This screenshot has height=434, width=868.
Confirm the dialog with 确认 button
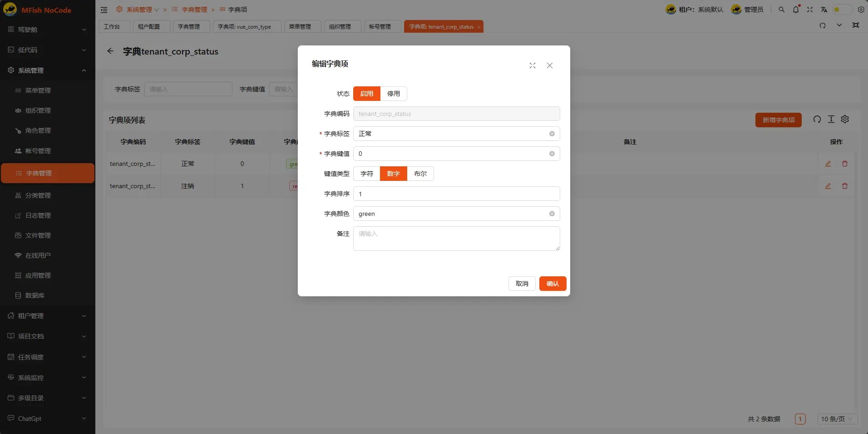(552, 283)
